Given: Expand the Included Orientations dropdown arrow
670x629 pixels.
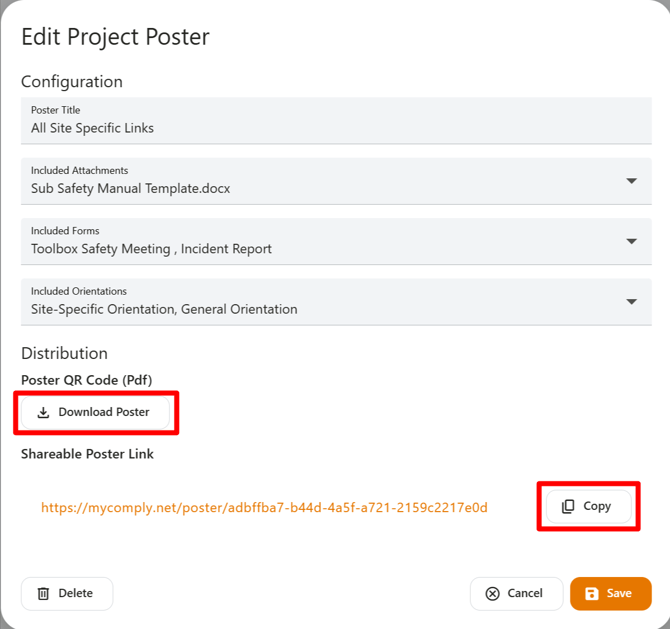Looking at the screenshot, I should [632, 302].
